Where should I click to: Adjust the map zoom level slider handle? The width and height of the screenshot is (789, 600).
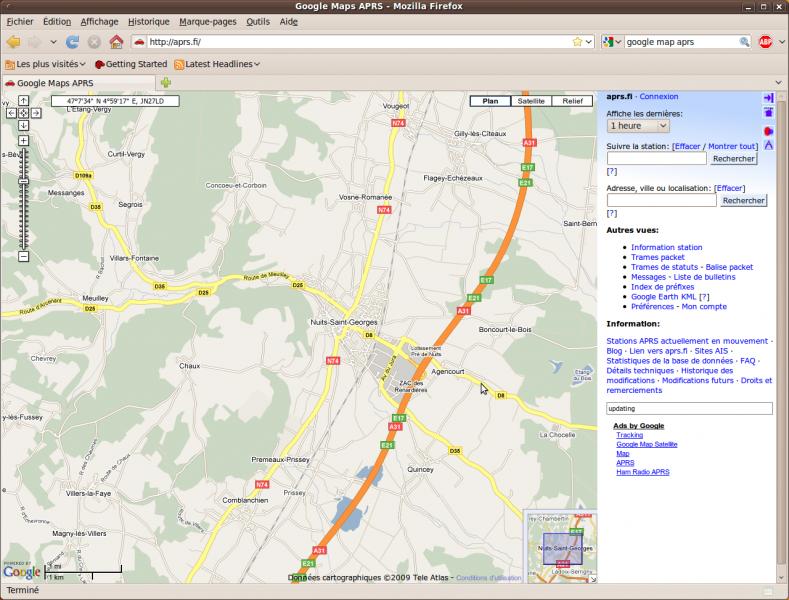click(24, 181)
